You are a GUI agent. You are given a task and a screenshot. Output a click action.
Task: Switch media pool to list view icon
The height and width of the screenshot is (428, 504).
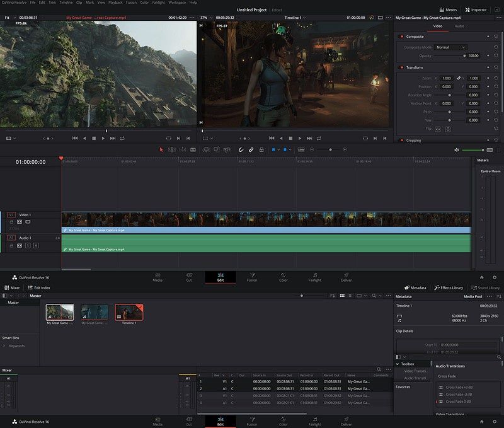[x=350, y=296]
